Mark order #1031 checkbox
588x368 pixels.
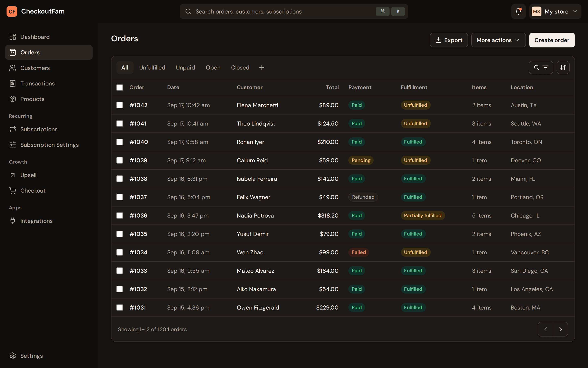[120, 307]
